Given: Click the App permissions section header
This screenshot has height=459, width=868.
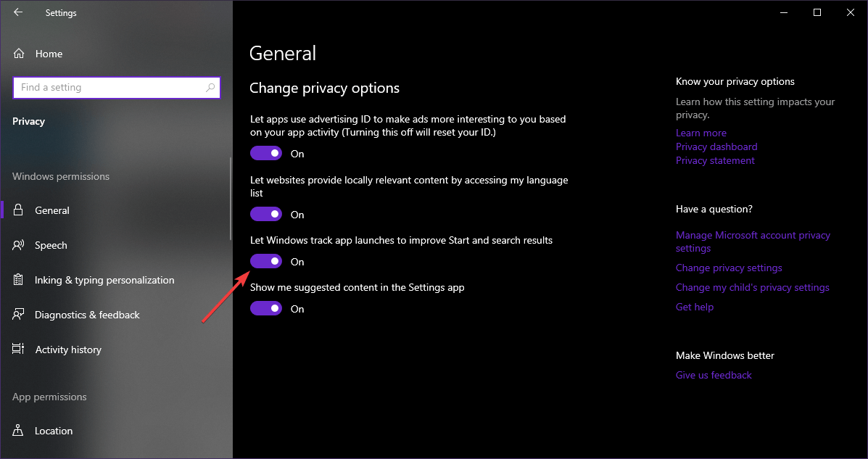Looking at the screenshot, I should 49,397.
